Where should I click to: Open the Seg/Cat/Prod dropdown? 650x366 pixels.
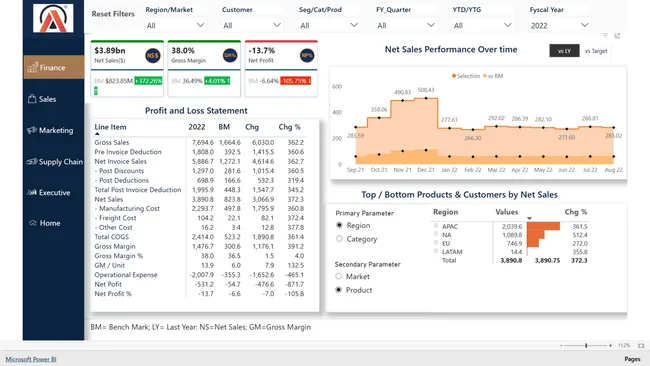pos(329,25)
